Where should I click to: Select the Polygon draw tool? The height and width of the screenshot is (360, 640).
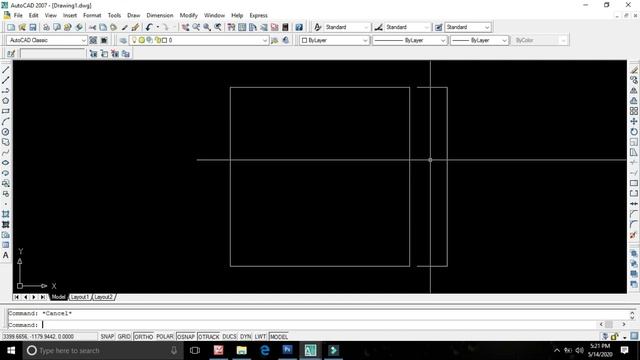pyautogui.click(x=6, y=101)
